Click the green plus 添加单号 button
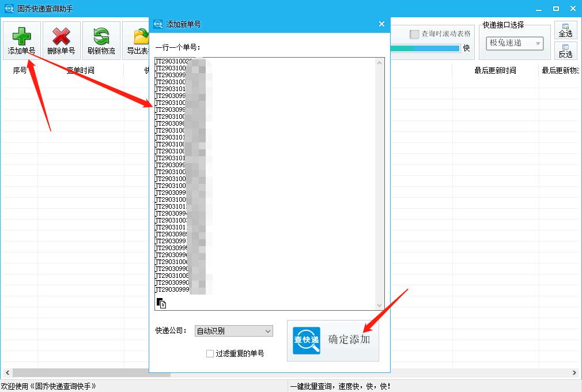Screen dimensions: 582x392 [21, 40]
